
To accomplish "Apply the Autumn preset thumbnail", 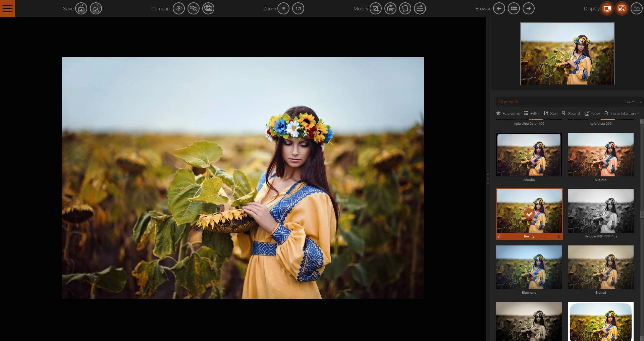I will point(601,155).
